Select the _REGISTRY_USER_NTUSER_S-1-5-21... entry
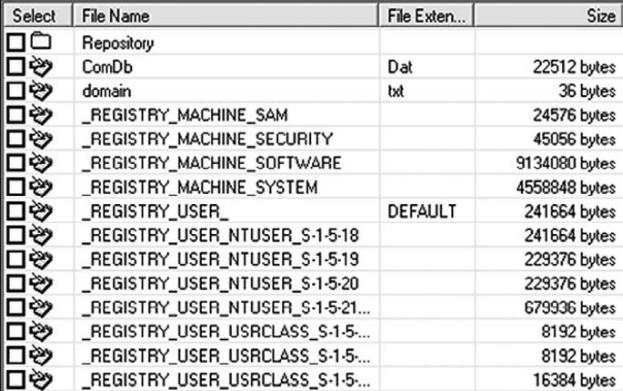Image resolution: width=623 pixels, height=391 pixels. click(x=226, y=308)
